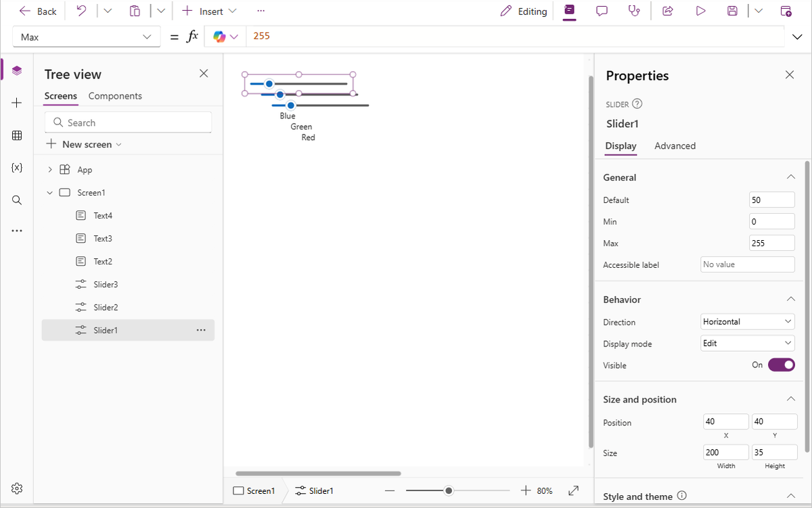The height and width of the screenshot is (508, 812).
Task: Click the Screen1 breadcrumb at bottom
Action: click(254, 491)
